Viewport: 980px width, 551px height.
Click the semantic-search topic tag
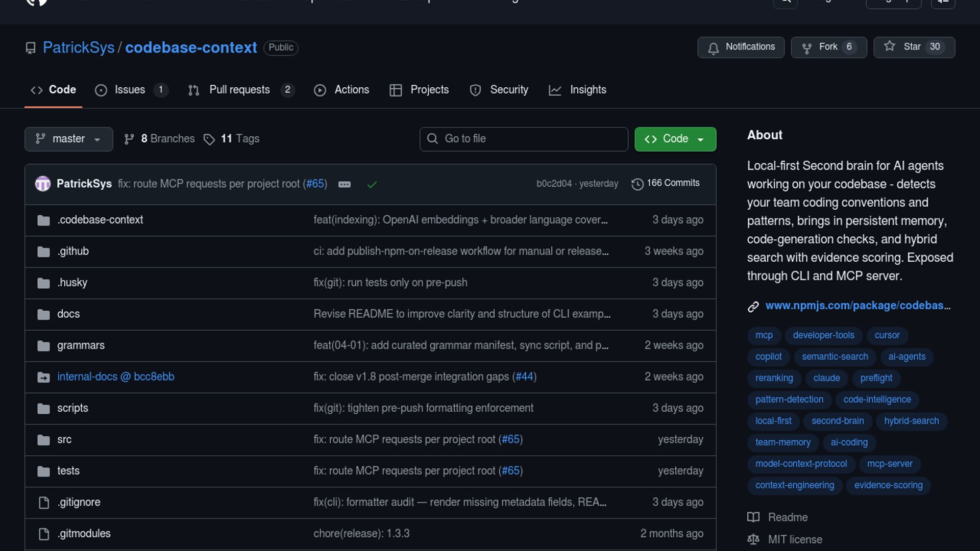click(x=835, y=357)
